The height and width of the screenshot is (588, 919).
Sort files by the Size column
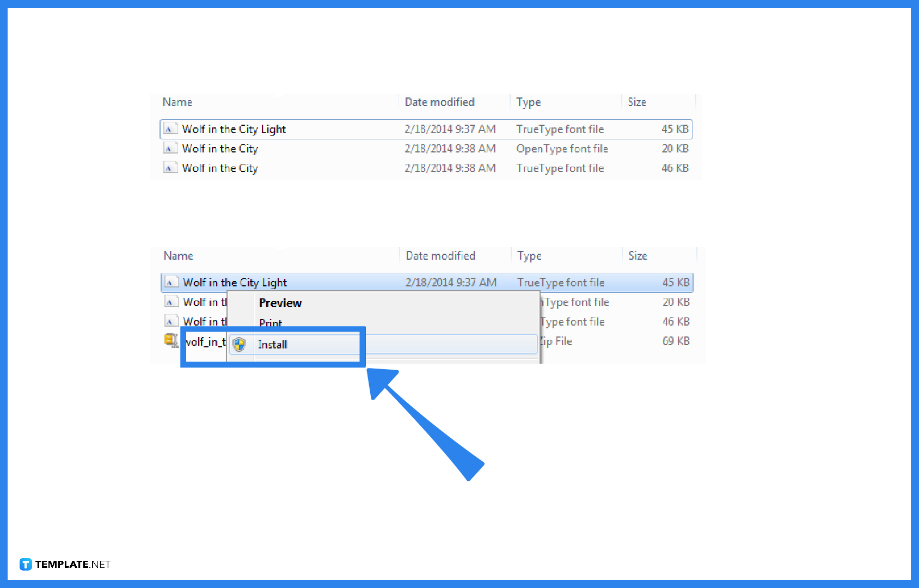pyautogui.click(x=636, y=102)
